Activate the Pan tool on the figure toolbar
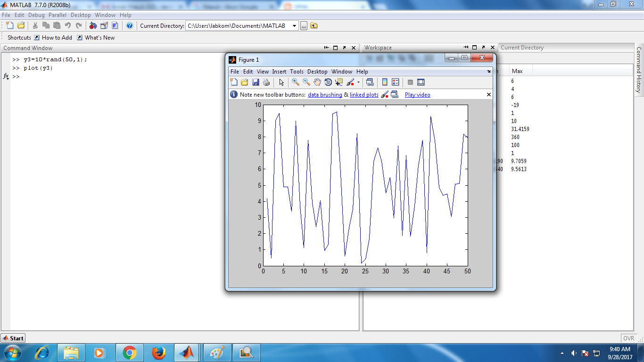Viewport: 644px width, 362px height. tap(318, 82)
